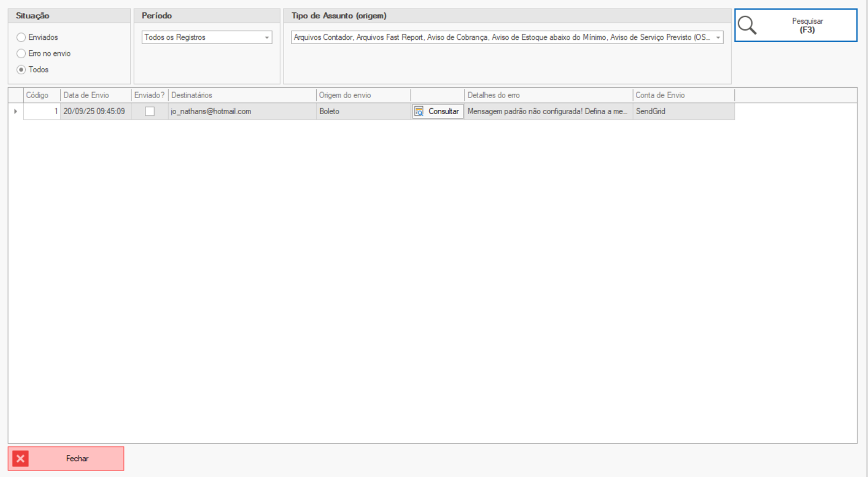This screenshot has width=868, height=477.
Task: Select the Enviados radio option
Action: (22, 37)
